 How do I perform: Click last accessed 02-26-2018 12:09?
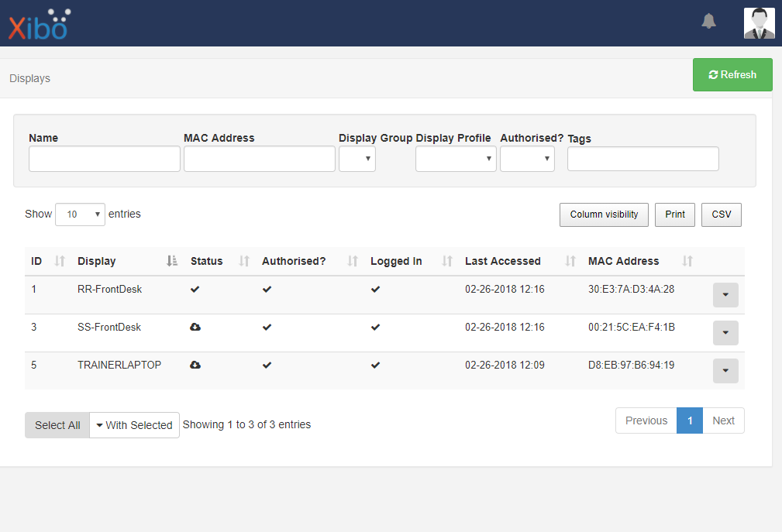505,366
